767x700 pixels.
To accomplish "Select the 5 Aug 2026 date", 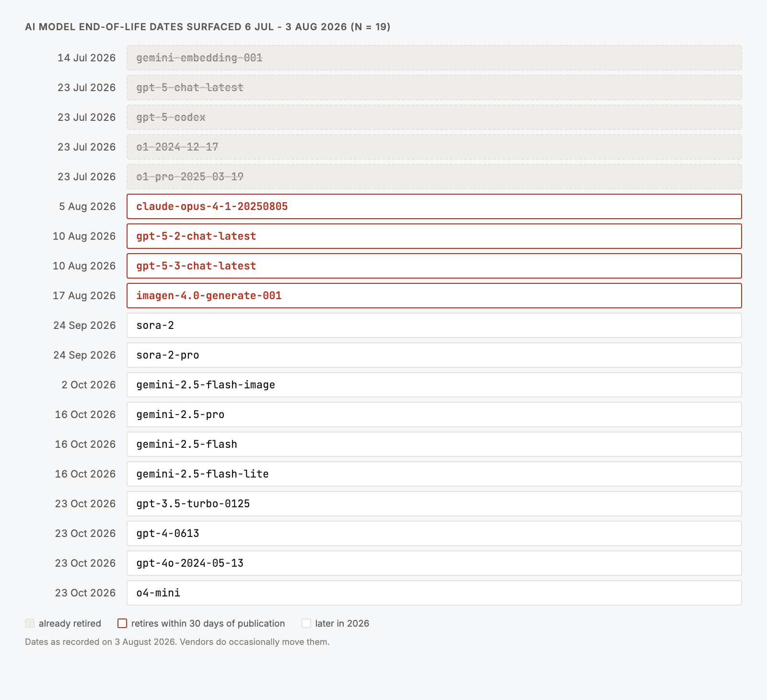I will (88, 207).
